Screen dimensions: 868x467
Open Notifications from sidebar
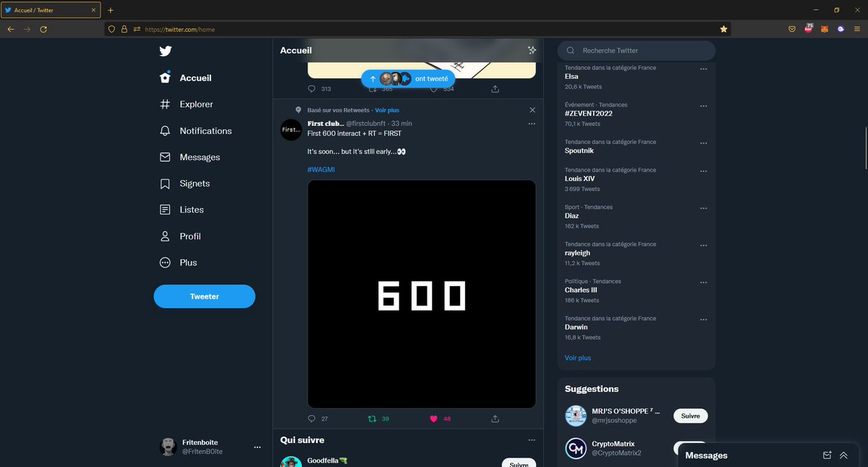pyautogui.click(x=195, y=131)
